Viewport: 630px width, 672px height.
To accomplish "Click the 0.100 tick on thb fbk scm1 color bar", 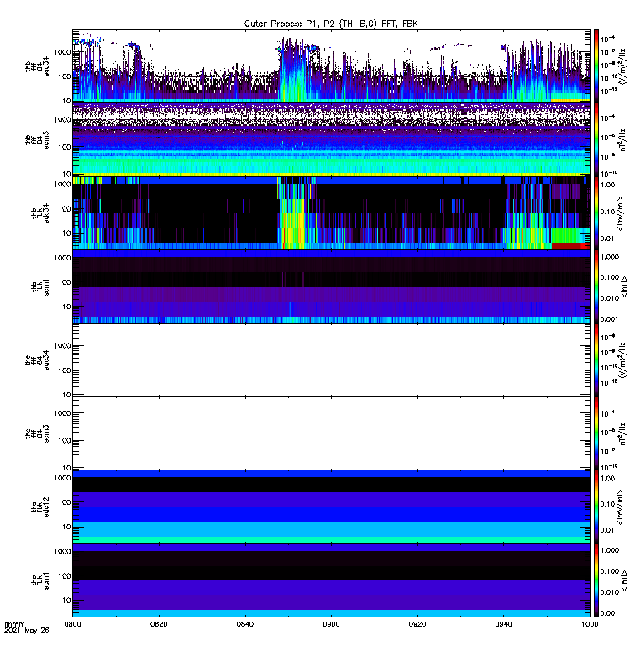I will (x=610, y=277).
